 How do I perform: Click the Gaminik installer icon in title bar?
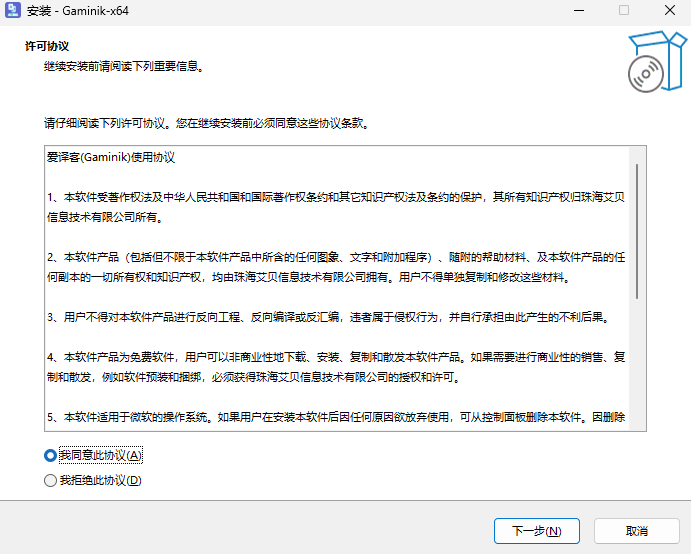tap(13, 10)
